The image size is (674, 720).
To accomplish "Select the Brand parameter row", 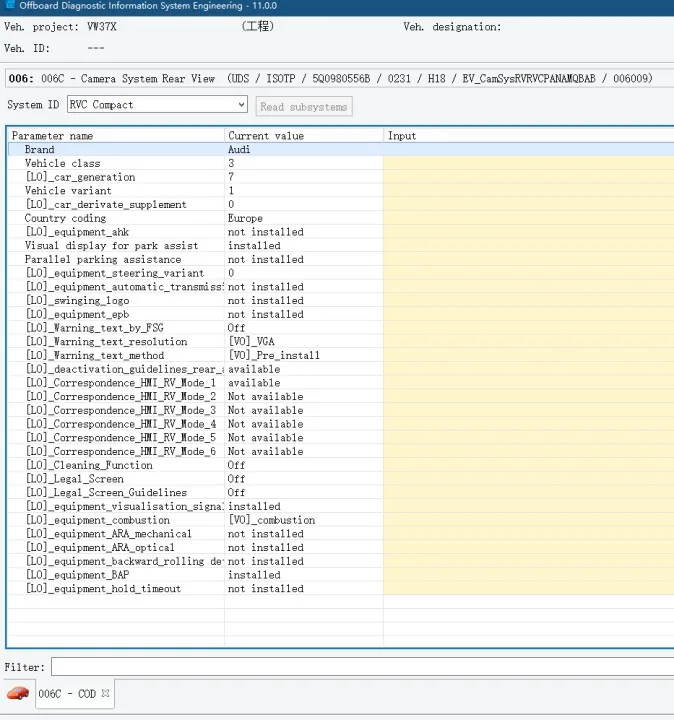I will 341,149.
